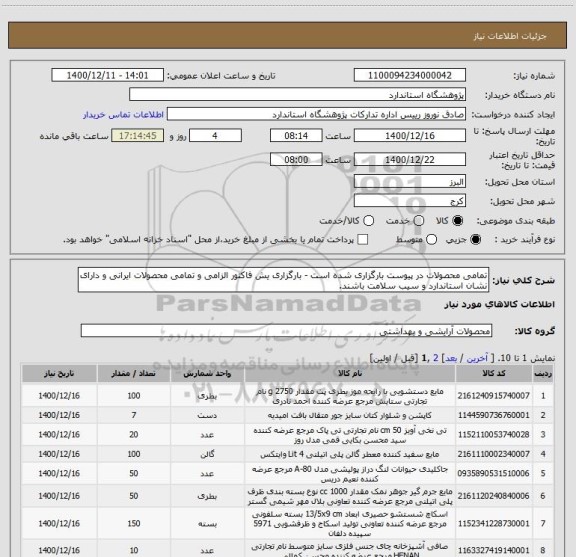Screen dimensions: 576x557
Task: Open the اطلاعات تماس خریدار link
Action: point(123,115)
